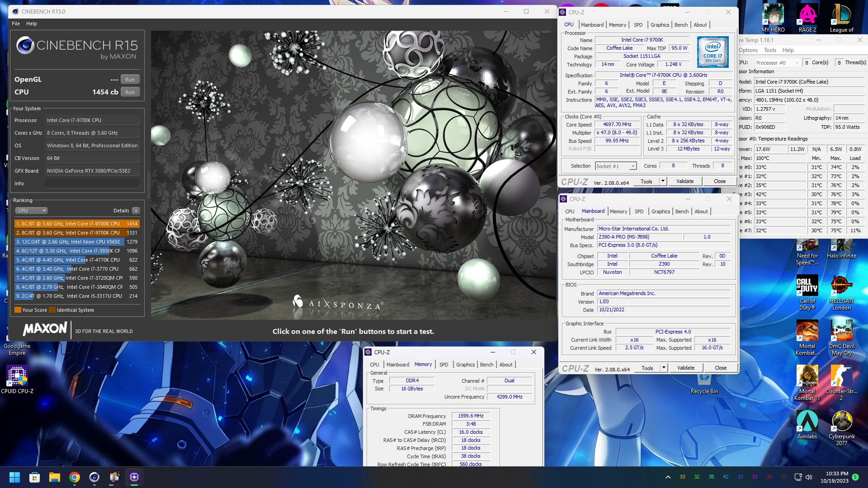Screen dimensions: 868x488
Task: Open volume control in system tray
Action: tap(809, 477)
